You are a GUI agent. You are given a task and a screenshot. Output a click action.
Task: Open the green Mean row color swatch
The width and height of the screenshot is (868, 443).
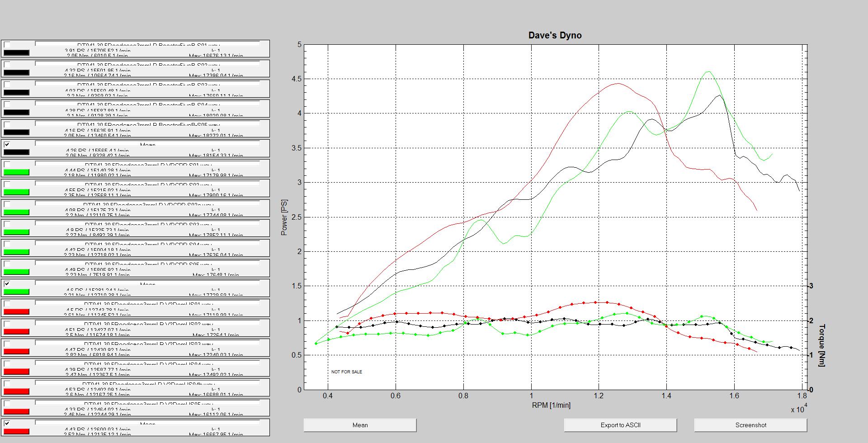[x=16, y=292]
